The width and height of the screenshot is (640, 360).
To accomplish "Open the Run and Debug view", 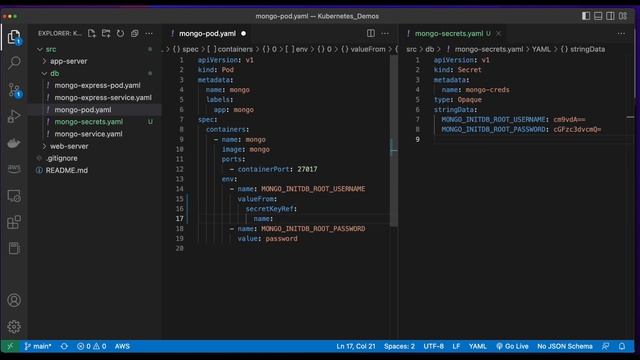I will point(14,116).
